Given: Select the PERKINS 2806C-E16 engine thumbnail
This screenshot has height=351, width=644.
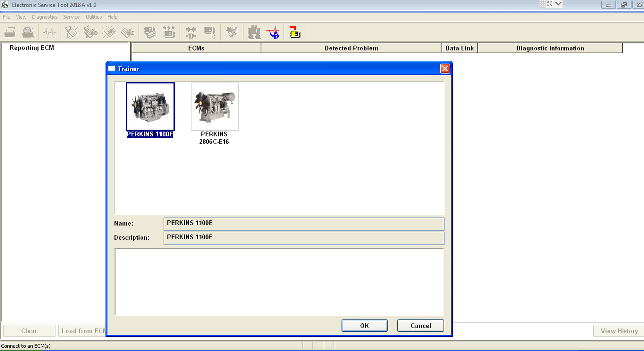Looking at the screenshot, I should pyautogui.click(x=215, y=107).
